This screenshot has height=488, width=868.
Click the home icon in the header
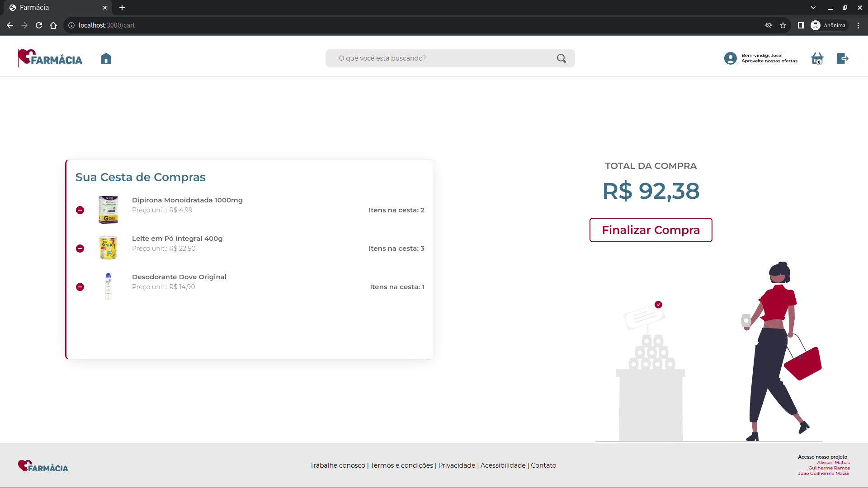pyautogui.click(x=106, y=58)
